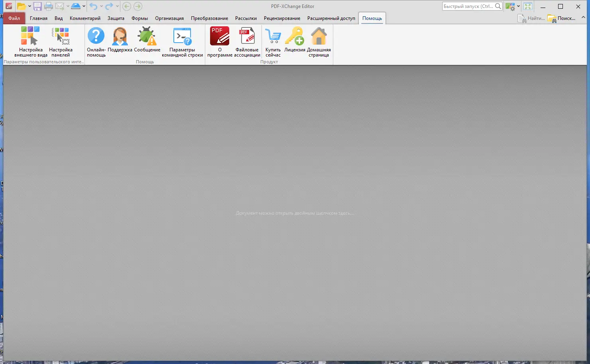Screen dimensions: 590x364
Task: Open the "Рецензирование" tab
Action: tap(282, 18)
